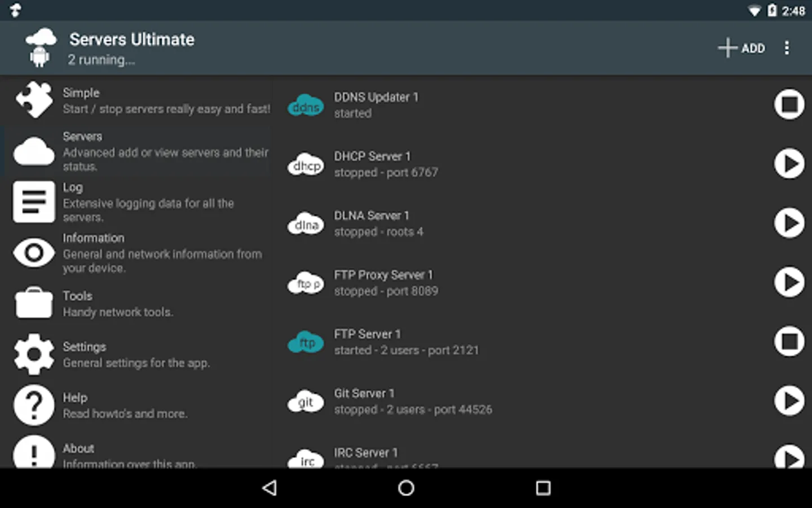Screen dimensions: 812x508
Task: Open the Information eye icon
Action: (34, 252)
